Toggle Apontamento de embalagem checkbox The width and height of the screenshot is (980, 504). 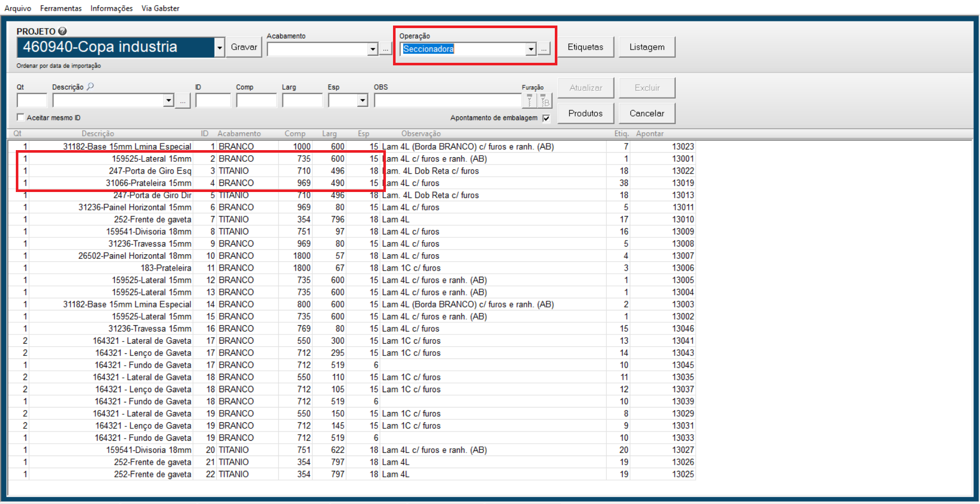tap(546, 118)
